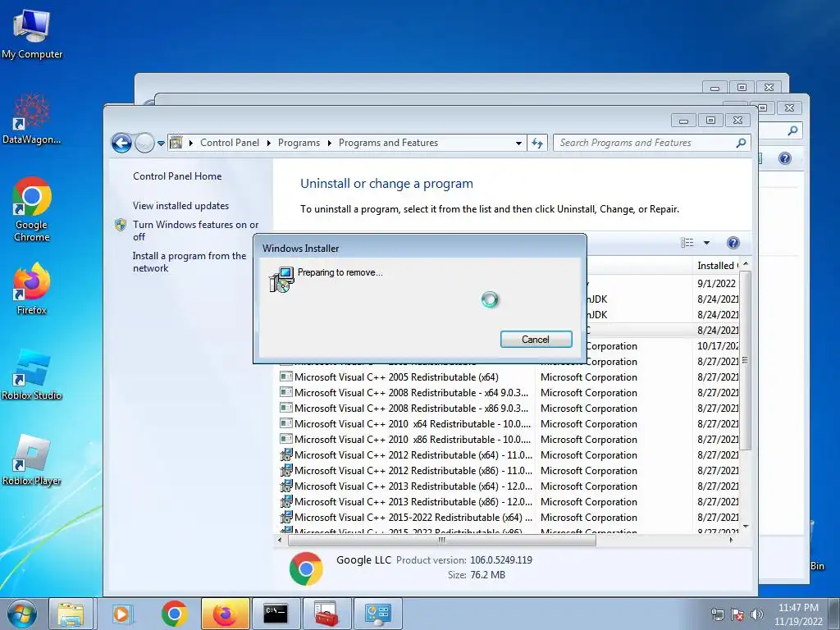Open Install a program from the network
Screen dimensions: 840x630
coord(189,262)
